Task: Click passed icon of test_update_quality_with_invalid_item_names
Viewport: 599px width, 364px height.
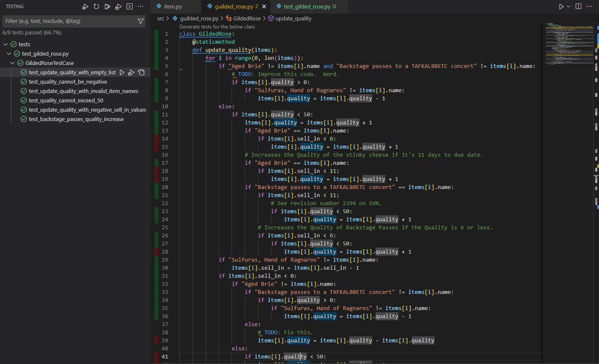Action: pos(24,91)
